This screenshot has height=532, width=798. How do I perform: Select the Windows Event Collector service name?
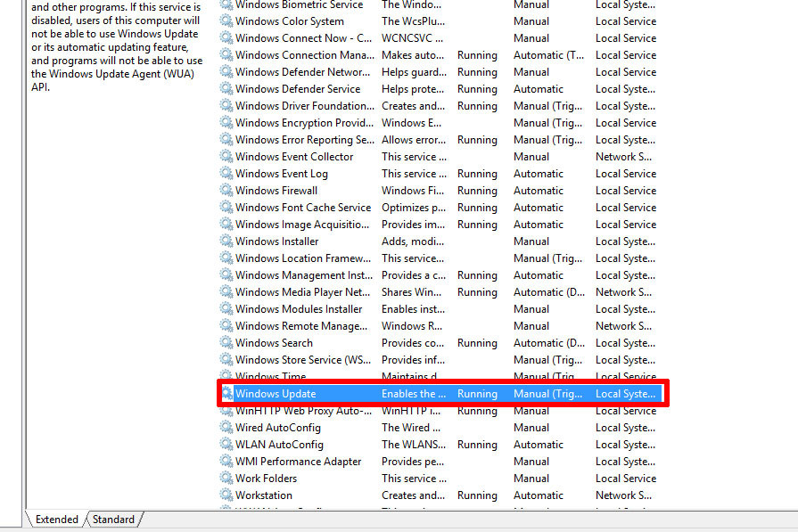pyautogui.click(x=294, y=157)
